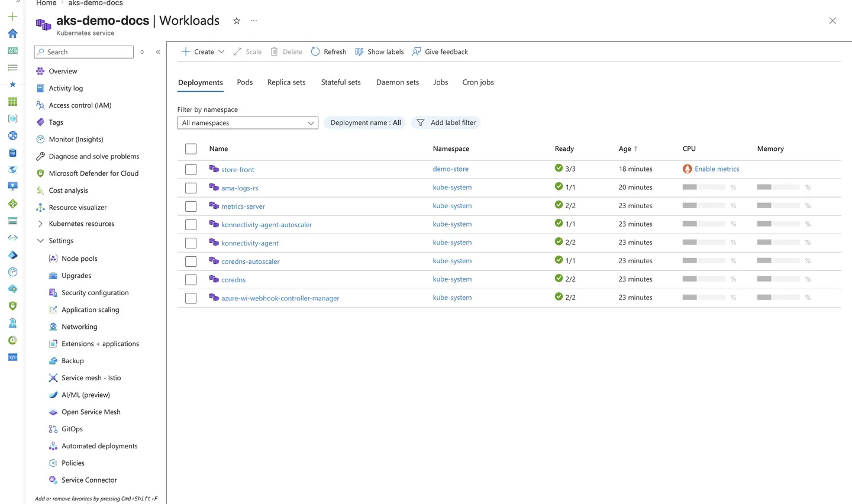This screenshot has width=852, height=504.
Task: Open Microsoft Defender for Cloud shield icon
Action: pos(40,173)
